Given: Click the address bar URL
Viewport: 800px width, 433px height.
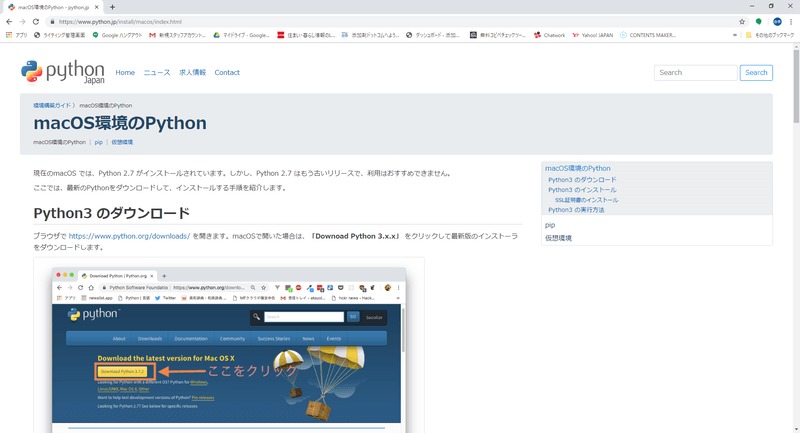Looking at the screenshot, I should click(x=120, y=22).
